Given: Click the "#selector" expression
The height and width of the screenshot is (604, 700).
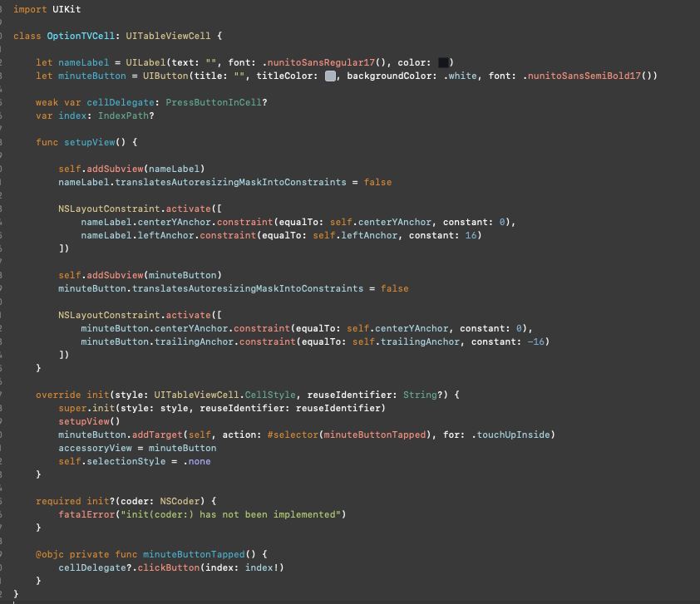Looking at the screenshot, I should [x=293, y=435].
